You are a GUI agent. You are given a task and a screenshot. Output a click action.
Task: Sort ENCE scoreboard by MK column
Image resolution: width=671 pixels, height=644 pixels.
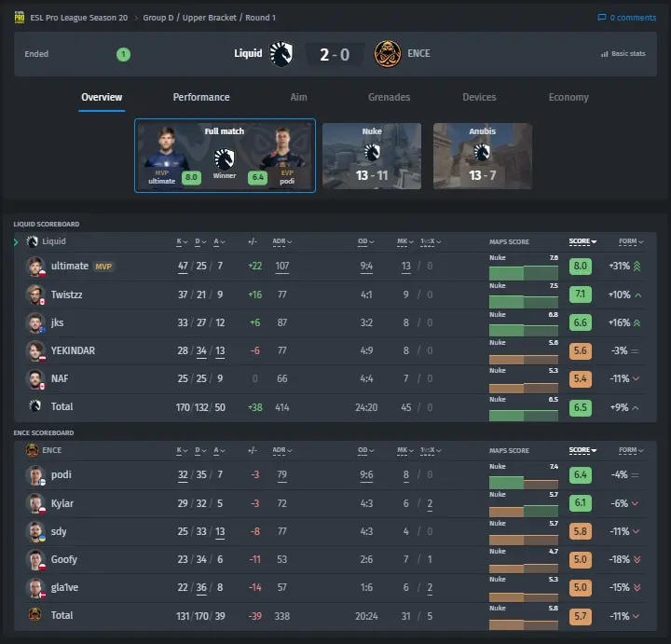pos(405,450)
